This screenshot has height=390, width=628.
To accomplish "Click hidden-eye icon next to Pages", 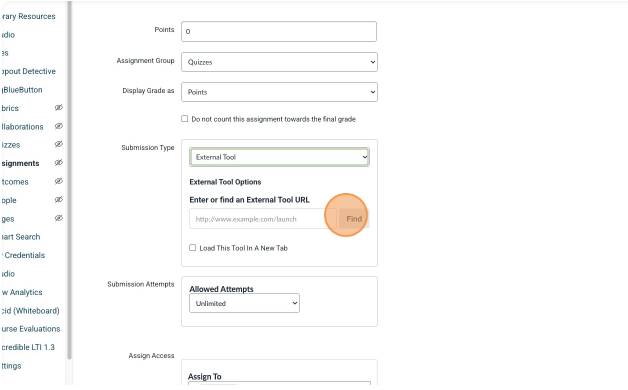I will click(x=59, y=218).
